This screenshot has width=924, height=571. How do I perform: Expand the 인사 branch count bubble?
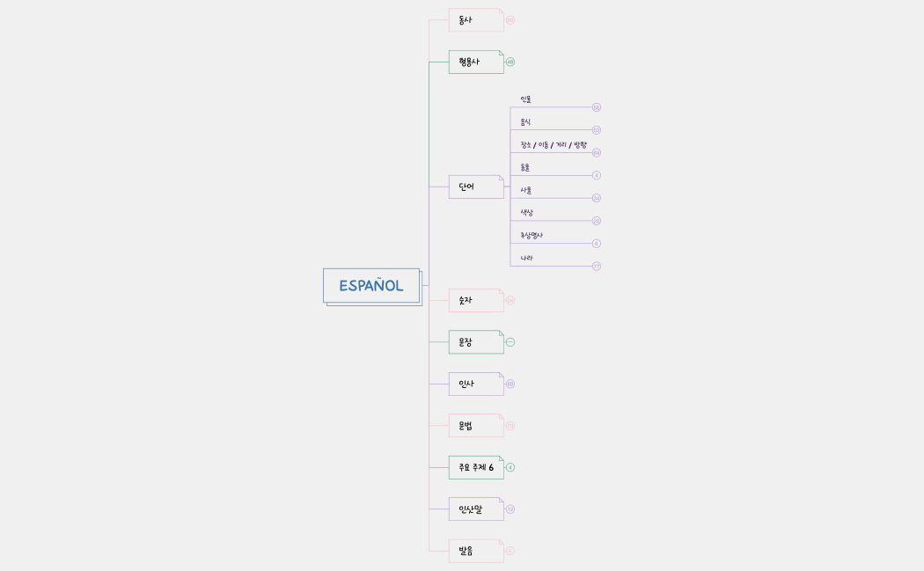point(510,384)
